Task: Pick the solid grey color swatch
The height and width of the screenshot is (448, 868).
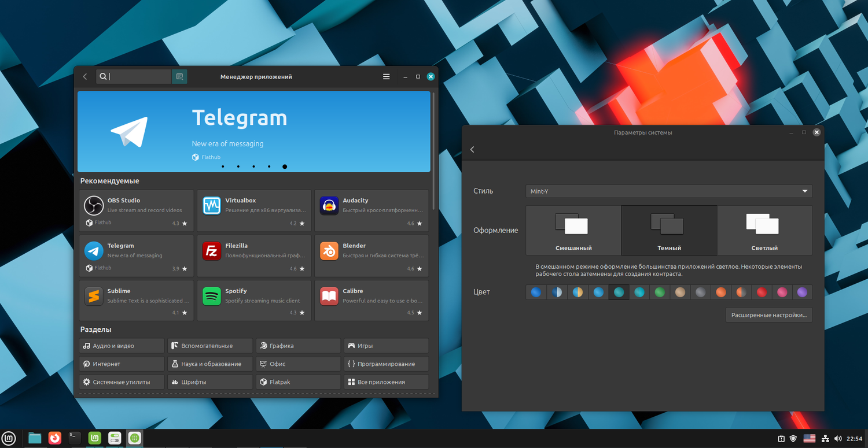Action: click(x=700, y=293)
